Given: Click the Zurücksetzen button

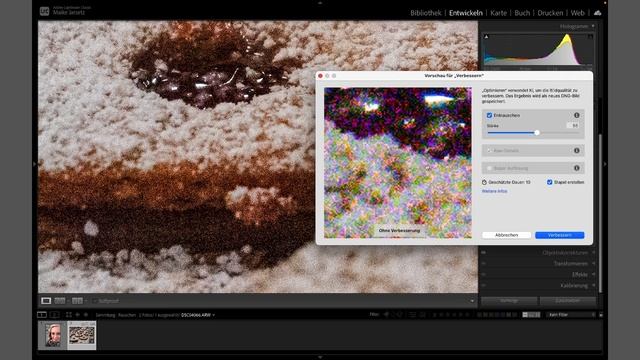Looking at the screenshot, I should click(x=568, y=301).
